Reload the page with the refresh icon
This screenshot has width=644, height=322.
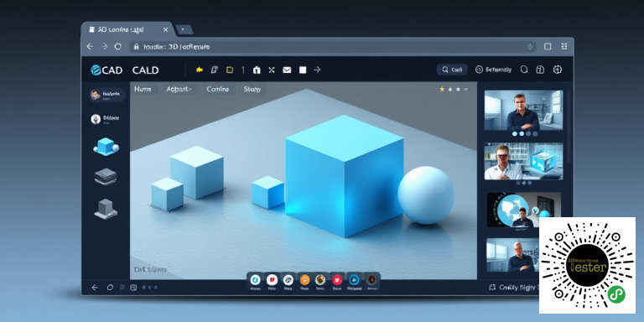click(x=118, y=47)
